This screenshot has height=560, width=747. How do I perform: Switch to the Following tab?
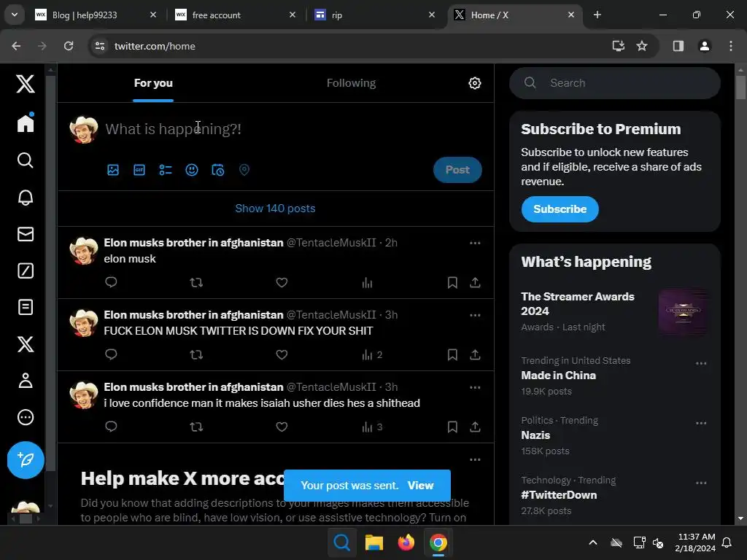coord(351,83)
